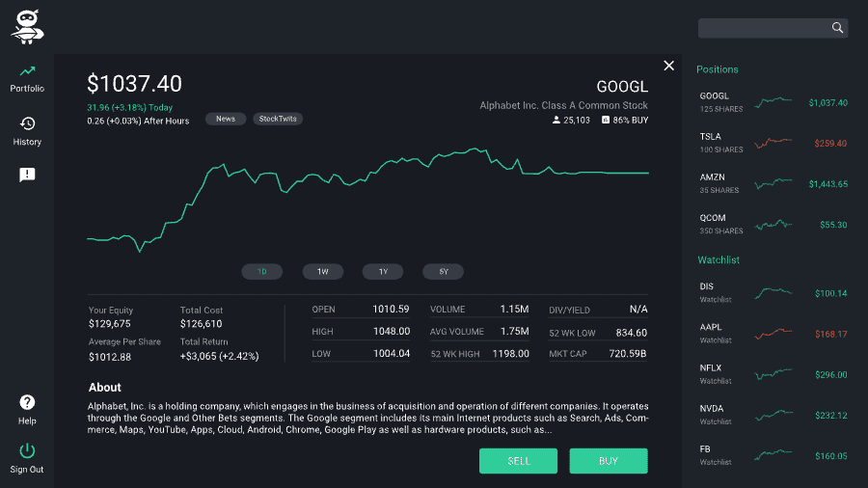Click the BUY button
This screenshot has width=868, height=488.
tap(609, 461)
